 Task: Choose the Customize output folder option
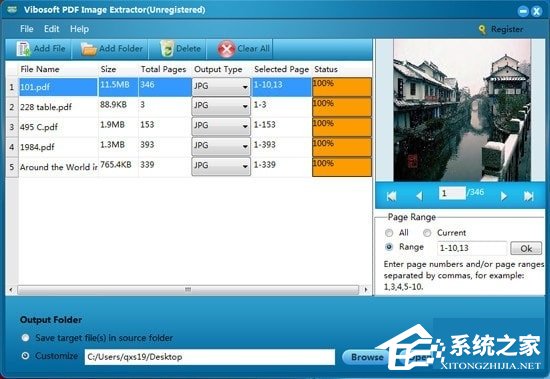click(x=25, y=356)
